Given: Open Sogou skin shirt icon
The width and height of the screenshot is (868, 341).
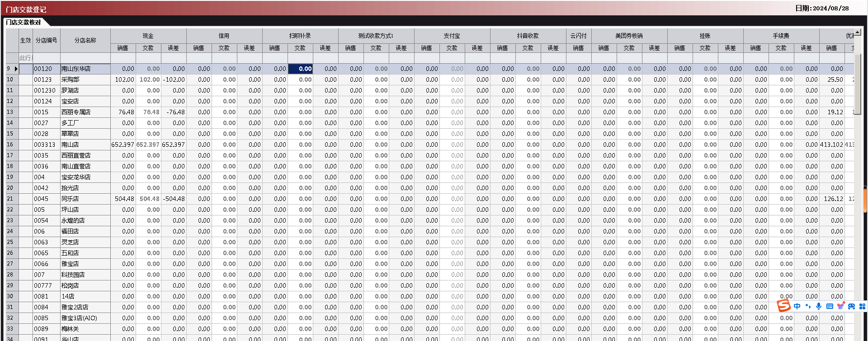Looking at the screenshot, I should tap(840, 306).
